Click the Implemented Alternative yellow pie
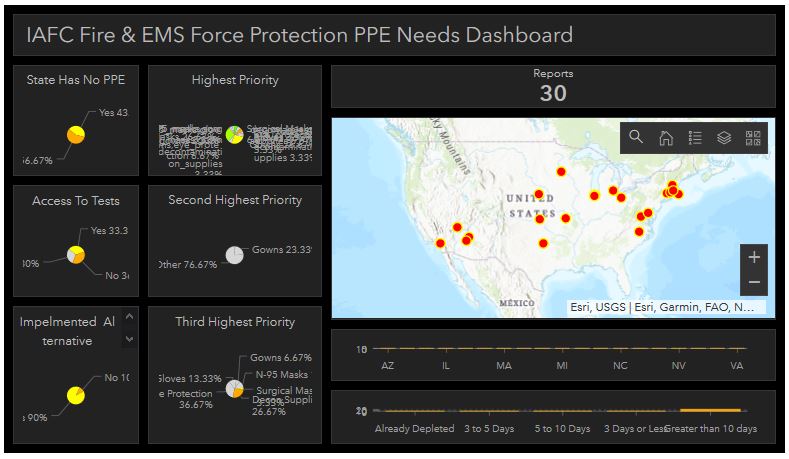 point(75,395)
